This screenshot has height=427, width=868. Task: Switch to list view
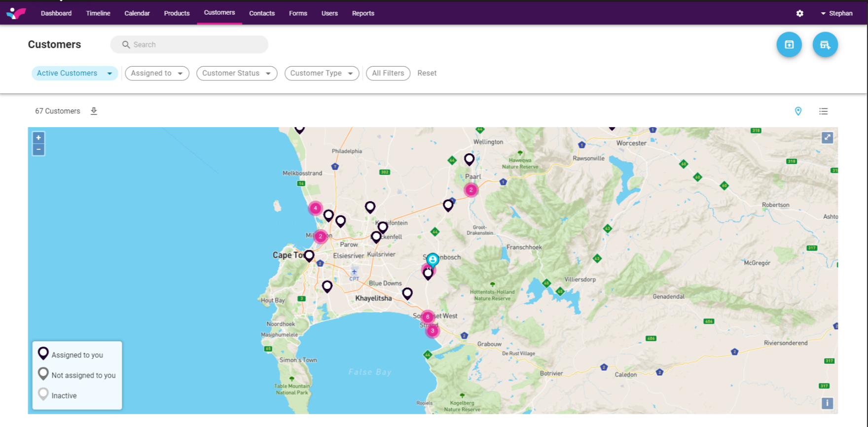point(823,111)
